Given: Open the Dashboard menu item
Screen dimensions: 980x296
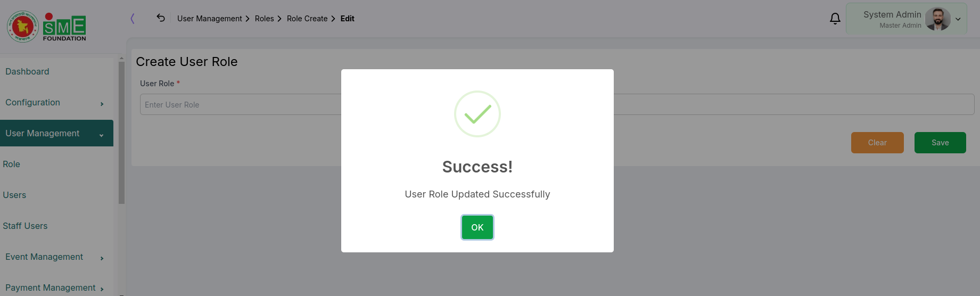Looking at the screenshot, I should click(x=27, y=71).
